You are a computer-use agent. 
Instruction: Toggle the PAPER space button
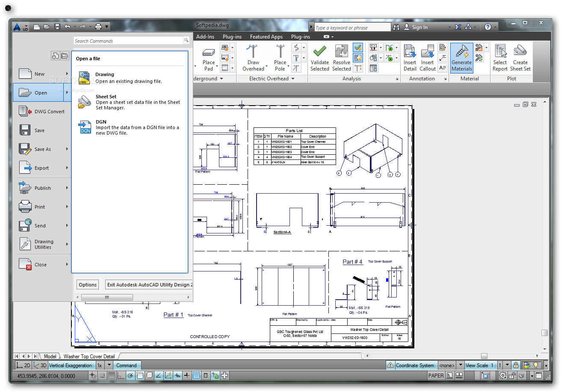point(436,376)
